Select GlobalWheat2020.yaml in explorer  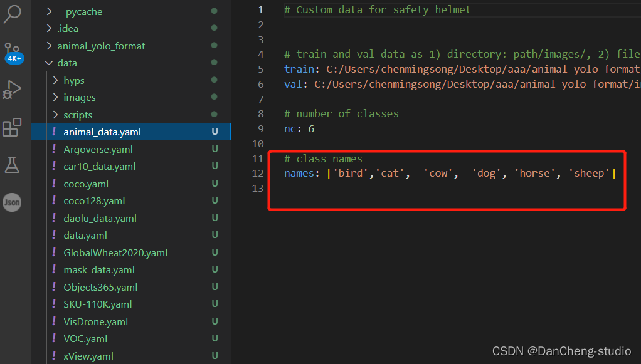(115, 252)
